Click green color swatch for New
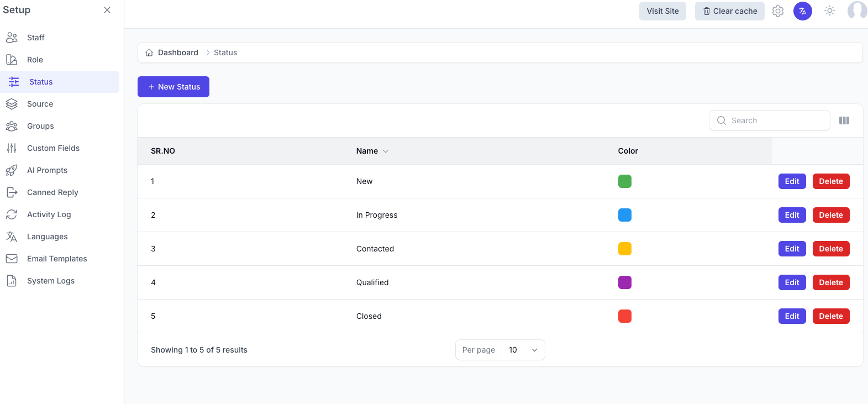 [625, 181]
